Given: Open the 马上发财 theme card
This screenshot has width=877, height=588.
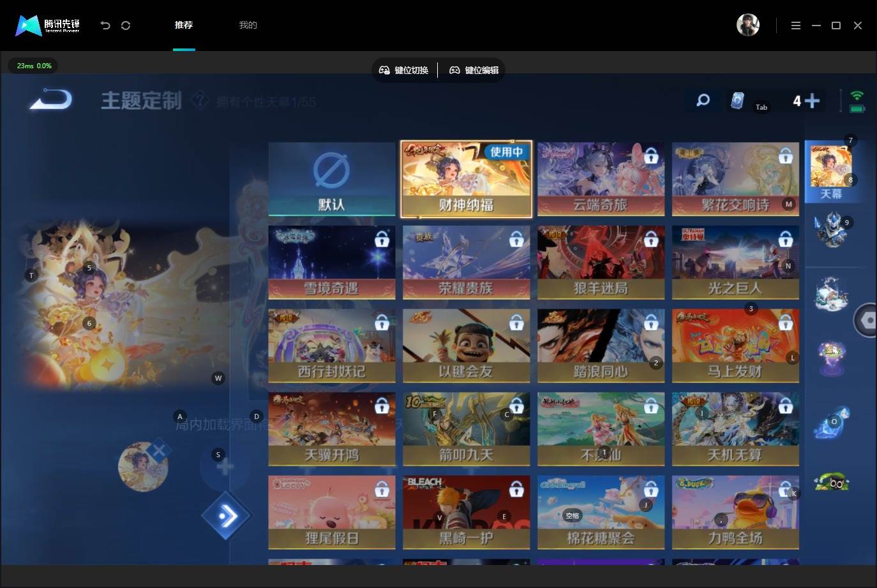Looking at the screenshot, I should coord(735,346).
